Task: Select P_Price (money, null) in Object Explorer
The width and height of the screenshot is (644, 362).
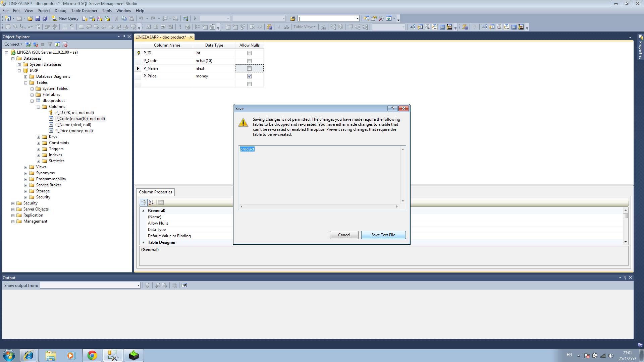Action: (x=74, y=131)
